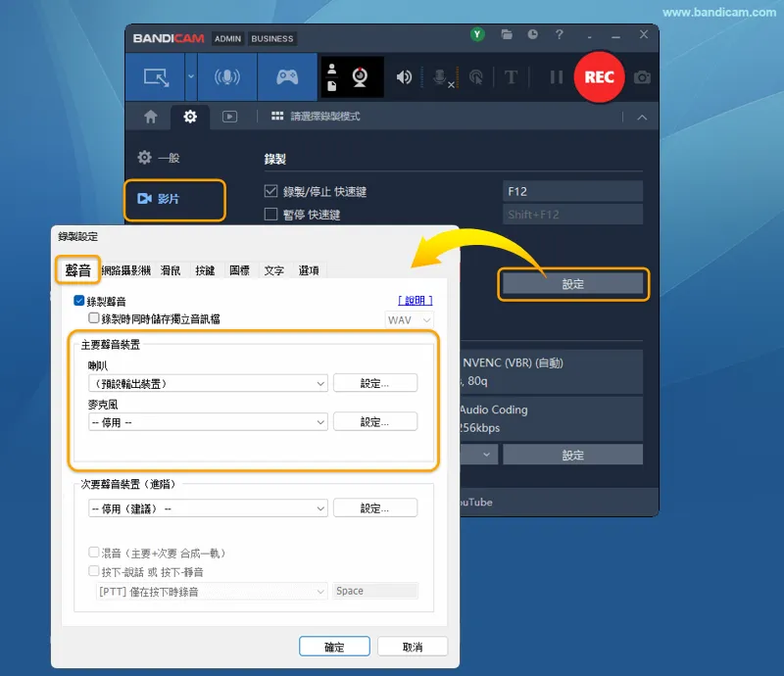
Task: Toggle microphone muted icon in toolbar
Action: (442, 77)
